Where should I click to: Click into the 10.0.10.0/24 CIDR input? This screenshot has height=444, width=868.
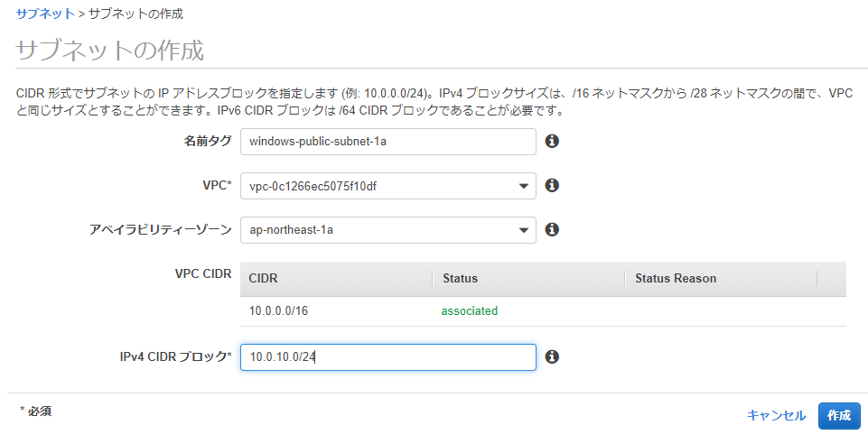pos(388,357)
